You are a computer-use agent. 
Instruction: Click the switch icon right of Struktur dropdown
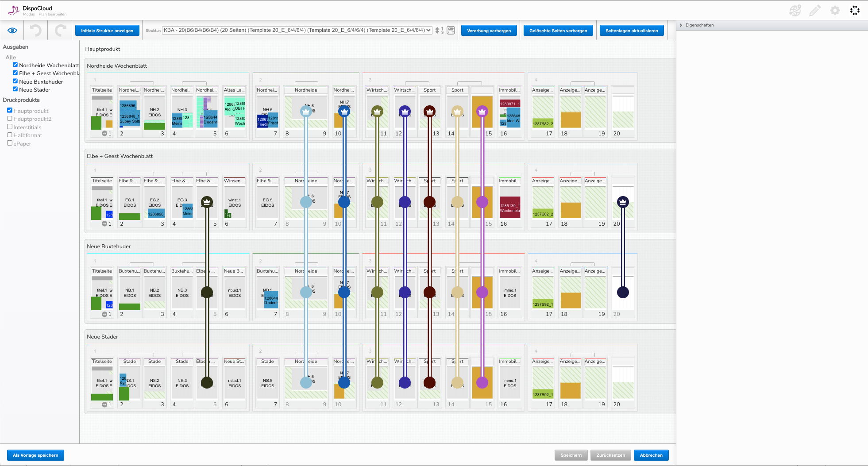451,31
